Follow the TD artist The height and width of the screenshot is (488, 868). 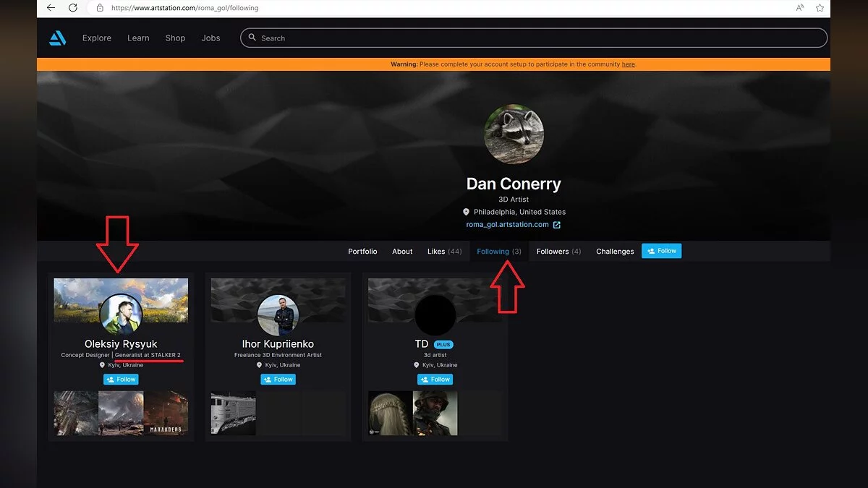pyautogui.click(x=435, y=380)
